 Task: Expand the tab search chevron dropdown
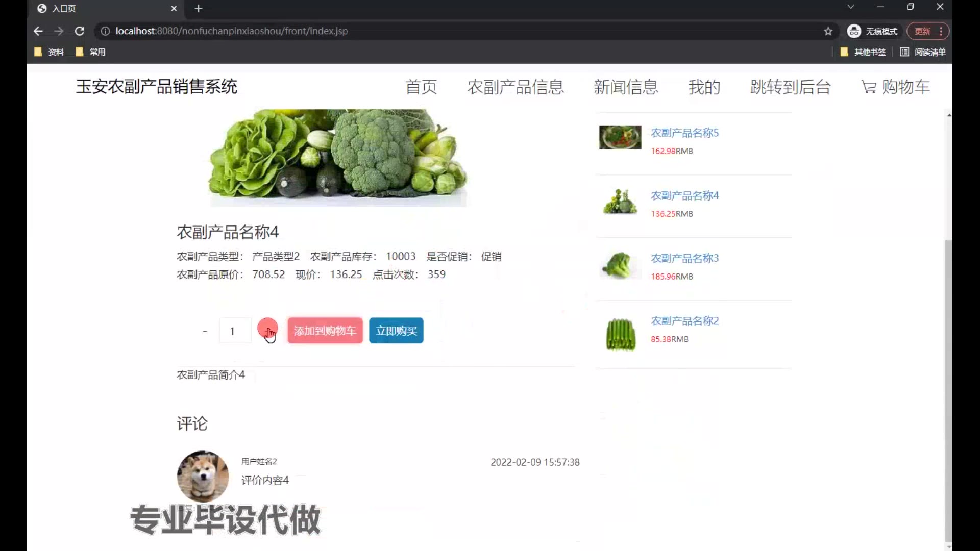tap(850, 7)
